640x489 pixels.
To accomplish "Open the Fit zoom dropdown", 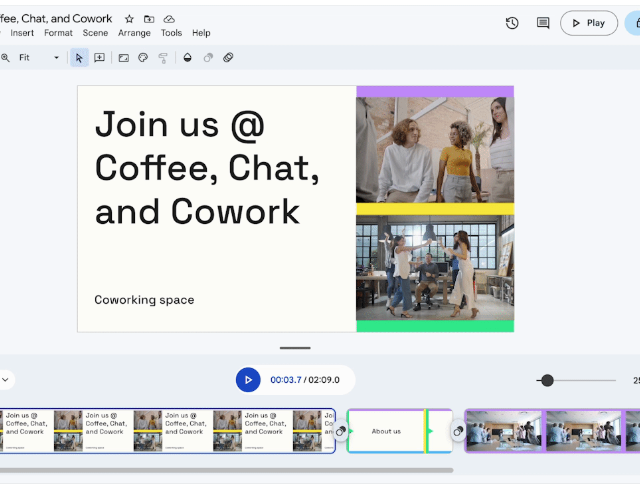I will [x=38, y=58].
